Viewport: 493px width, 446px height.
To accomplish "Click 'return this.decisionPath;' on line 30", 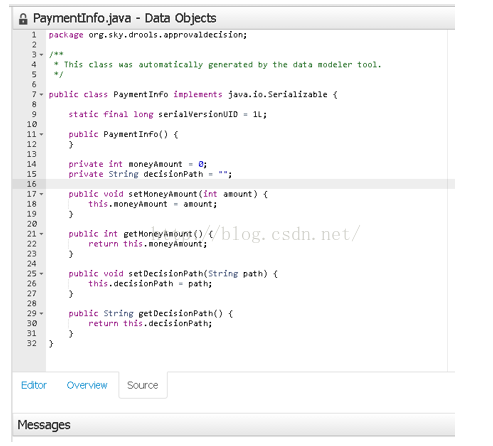I will 150,323.
